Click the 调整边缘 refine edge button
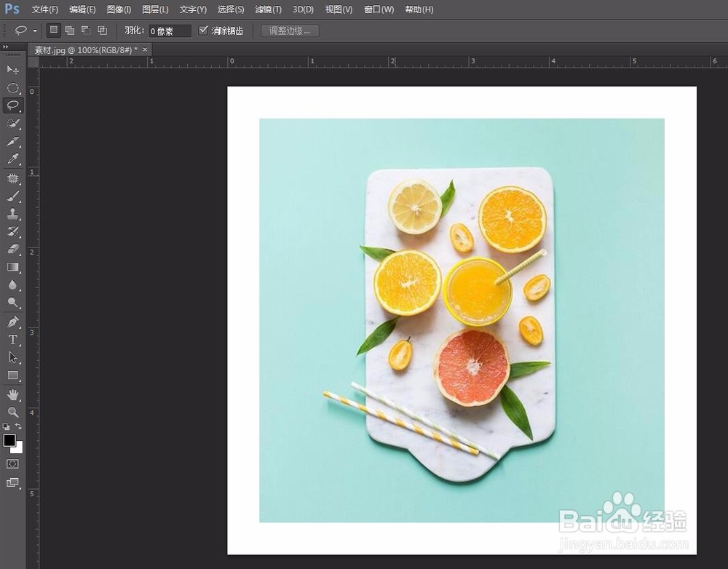Screen dimensions: 728x569 pyautogui.click(x=290, y=31)
